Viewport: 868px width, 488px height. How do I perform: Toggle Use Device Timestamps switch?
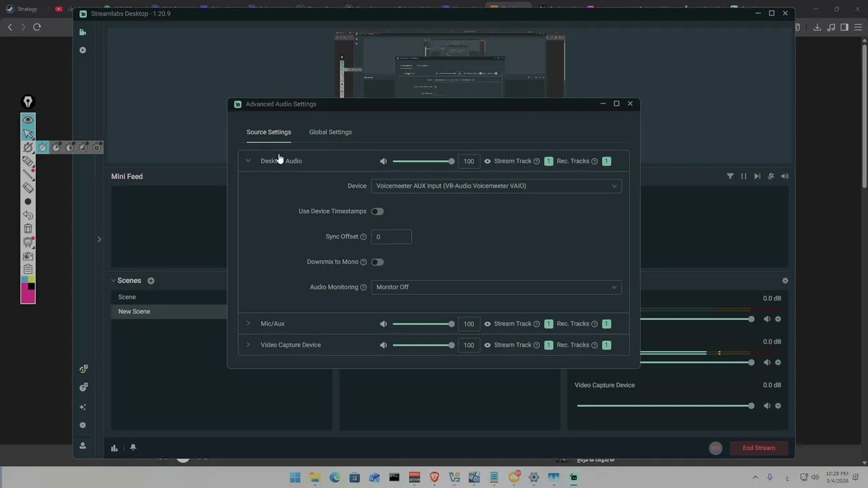pos(377,211)
